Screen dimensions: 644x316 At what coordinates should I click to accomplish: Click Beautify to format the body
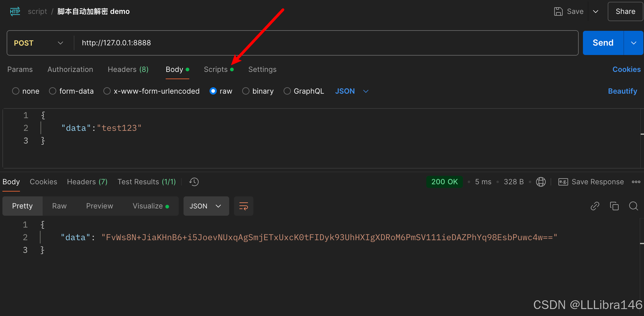pyautogui.click(x=623, y=91)
